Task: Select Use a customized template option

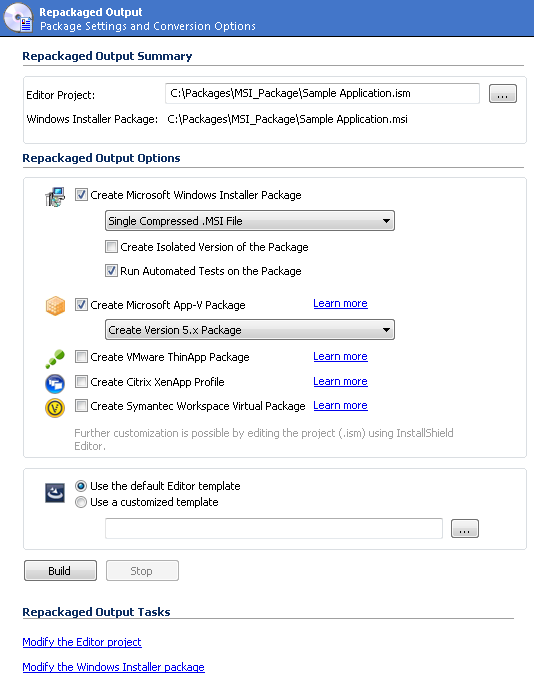Action: pos(81,502)
